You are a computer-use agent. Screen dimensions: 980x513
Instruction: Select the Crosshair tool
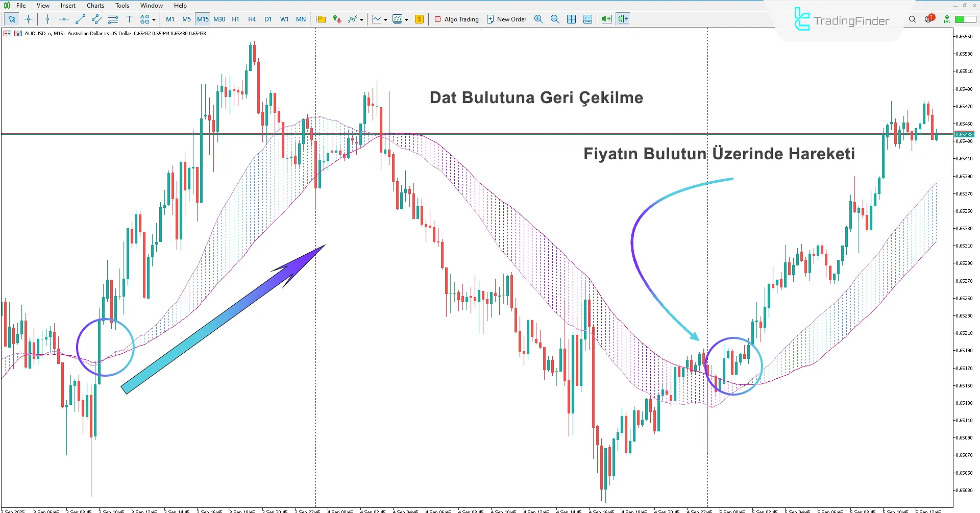click(x=28, y=19)
